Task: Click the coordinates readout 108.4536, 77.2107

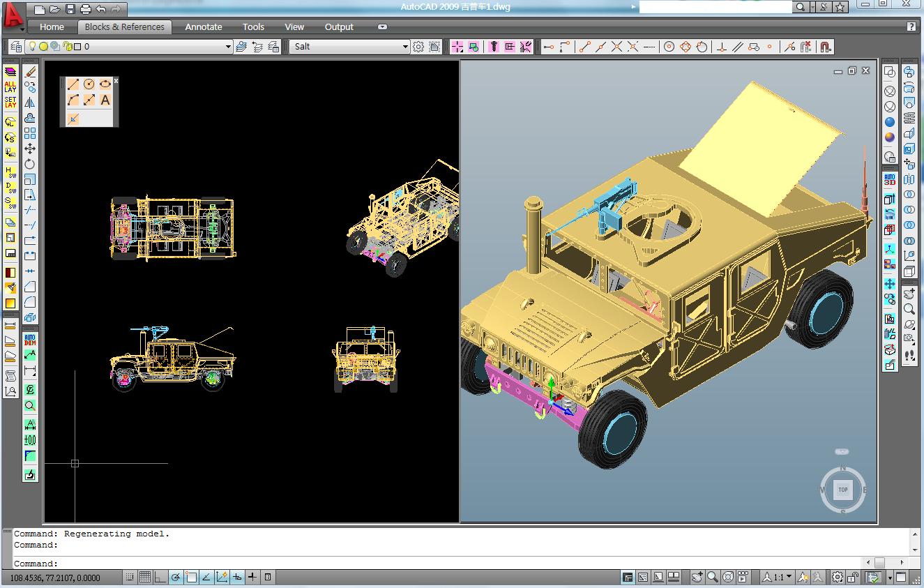Action: pyautogui.click(x=55, y=578)
